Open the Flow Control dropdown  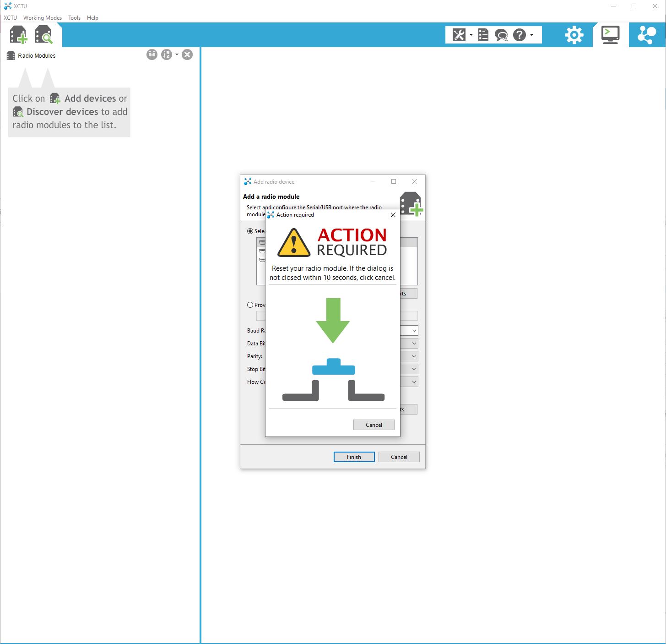click(414, 382)
